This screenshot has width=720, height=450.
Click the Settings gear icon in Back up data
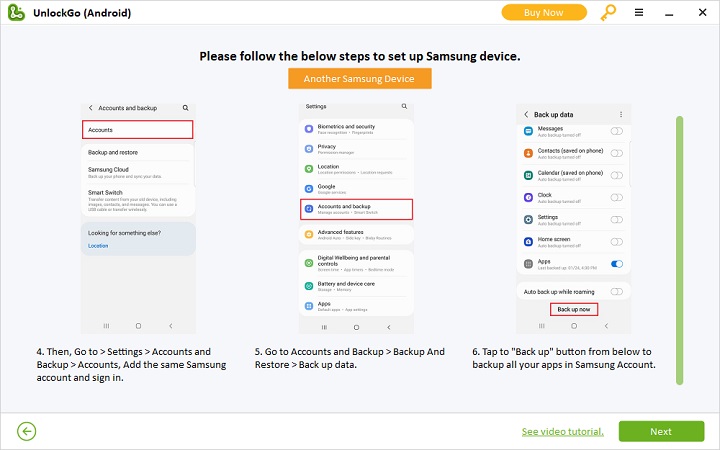(x=528, y=219)
